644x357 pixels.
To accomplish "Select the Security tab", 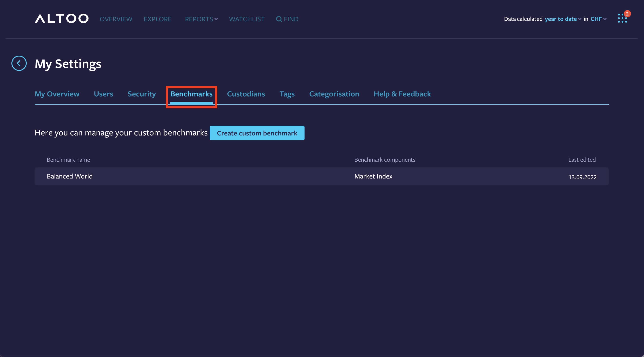I will point(141,94).
